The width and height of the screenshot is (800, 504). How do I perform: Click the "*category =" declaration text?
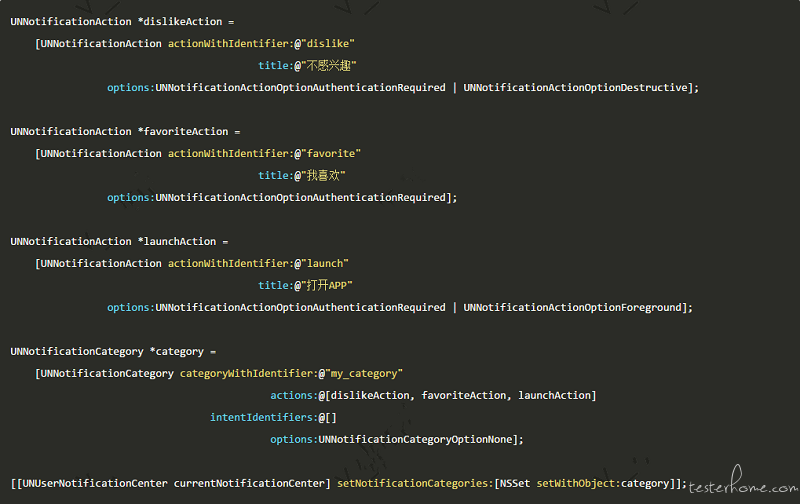[x=183, y=351]
